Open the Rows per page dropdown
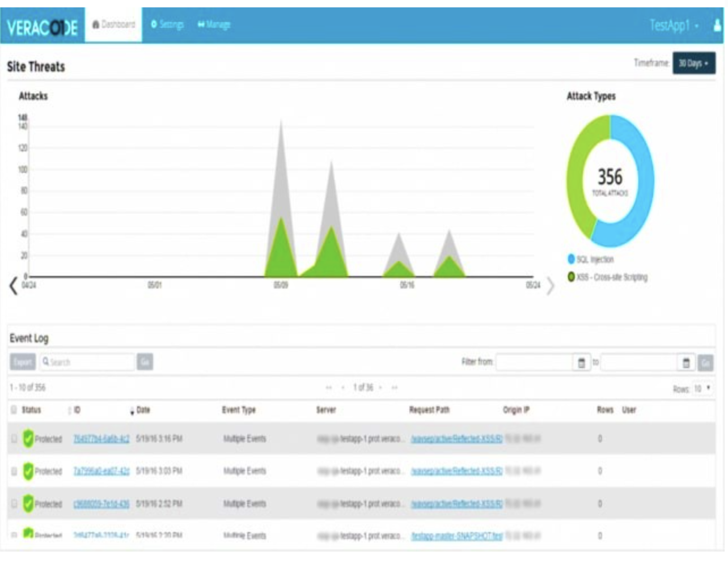Screen dimensions: 728x568 [x=702, y=389]
